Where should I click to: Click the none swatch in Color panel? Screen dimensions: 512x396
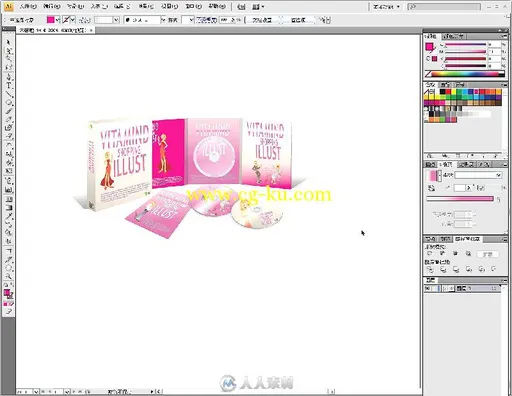[428, 74]
